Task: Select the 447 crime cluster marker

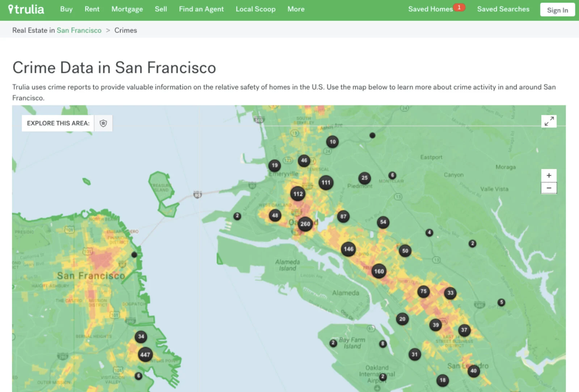Action: tap(145, 355)
